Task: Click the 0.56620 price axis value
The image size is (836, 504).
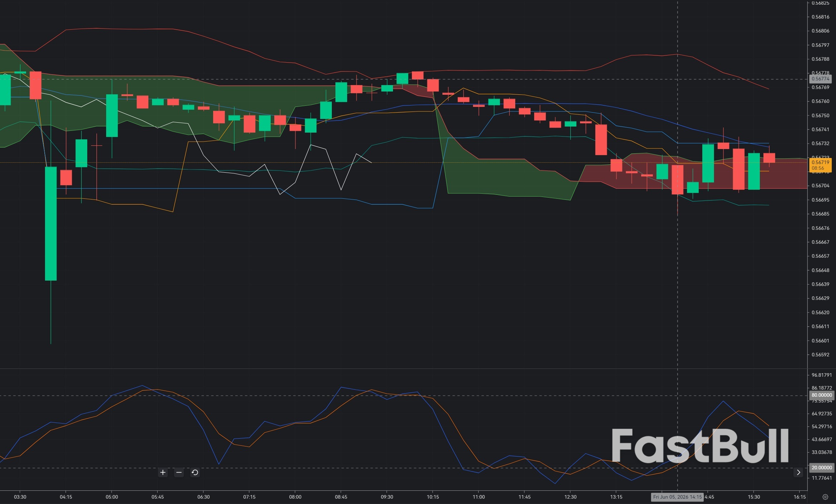Action: [x=820, y=312]
